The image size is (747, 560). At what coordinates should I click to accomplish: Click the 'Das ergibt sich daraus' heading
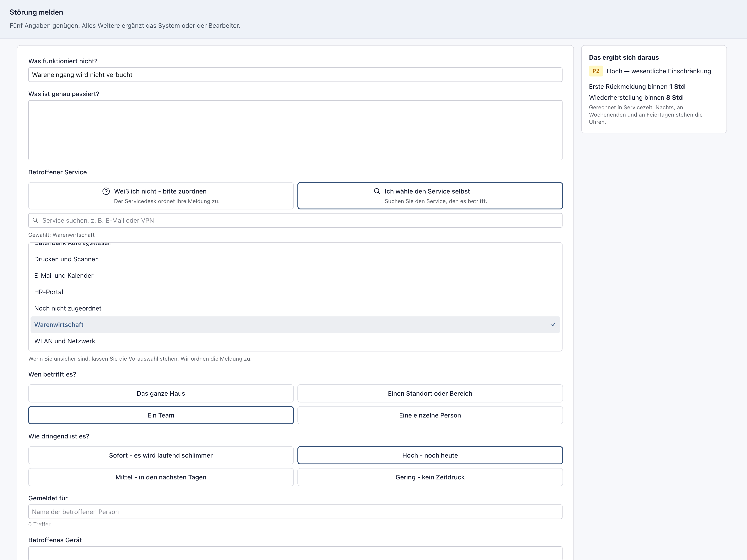tap(624, 57)
